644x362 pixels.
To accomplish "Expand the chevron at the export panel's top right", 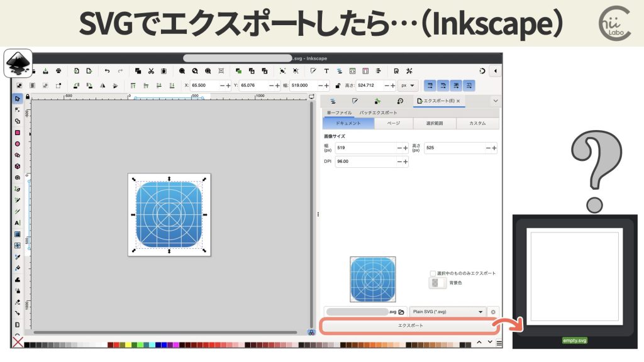I will (x=496, y=101).
